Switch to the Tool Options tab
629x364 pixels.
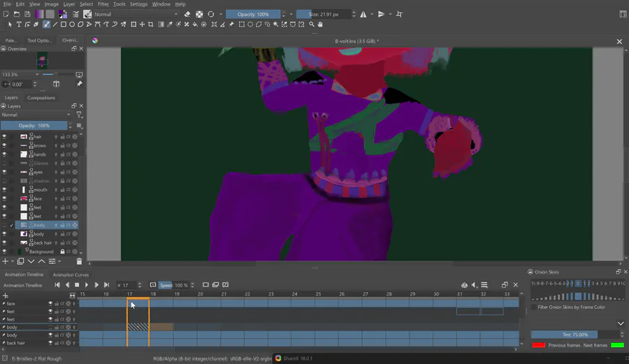coord(39,41)
